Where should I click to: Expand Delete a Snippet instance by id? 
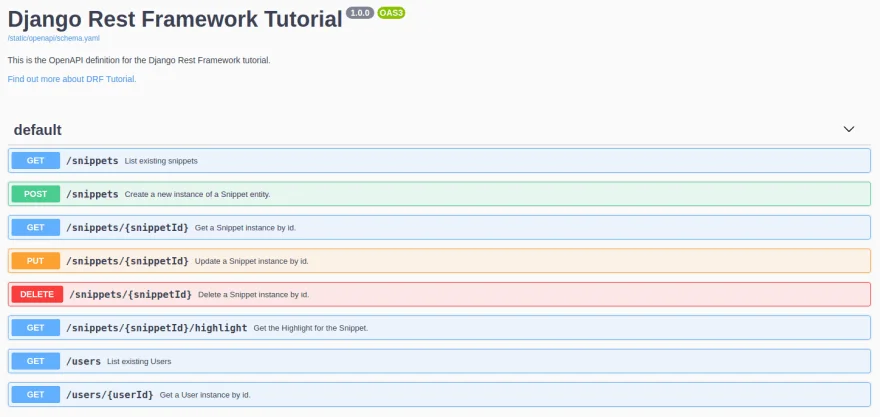click(439, 294)
